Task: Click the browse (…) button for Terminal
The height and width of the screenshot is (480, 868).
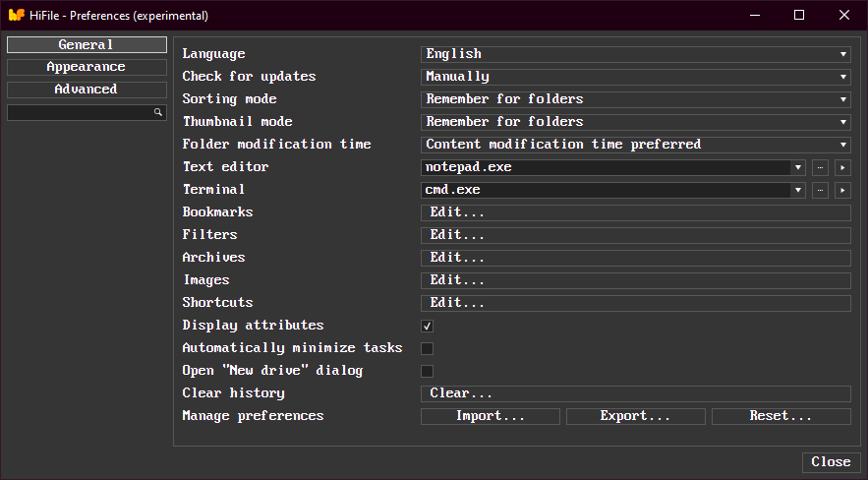Action: pos(820,190)
